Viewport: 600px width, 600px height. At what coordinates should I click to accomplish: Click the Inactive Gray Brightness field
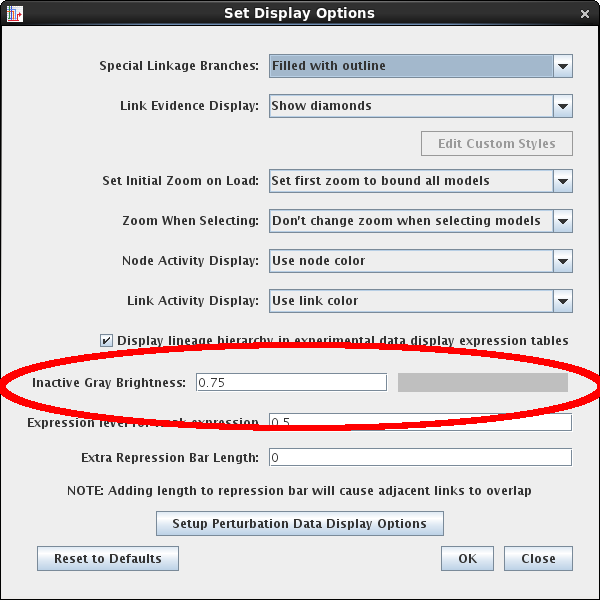pos(290,383)
